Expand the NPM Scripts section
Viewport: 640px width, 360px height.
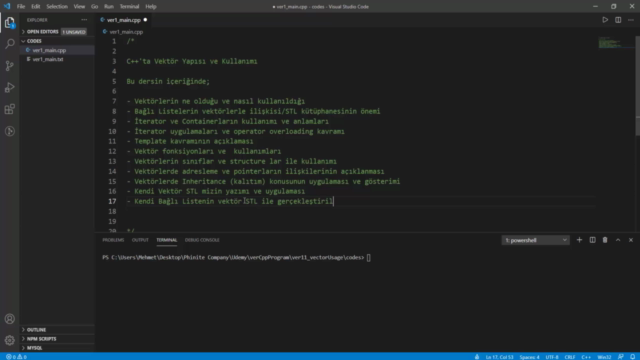point(41,339)
